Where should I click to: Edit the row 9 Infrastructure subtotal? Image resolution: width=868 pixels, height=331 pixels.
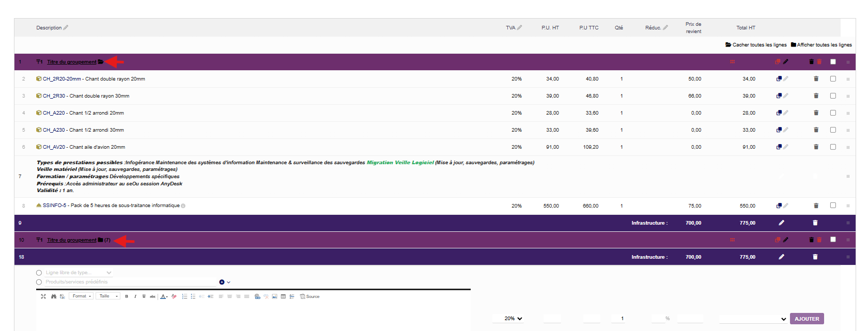tap(781, 223)
